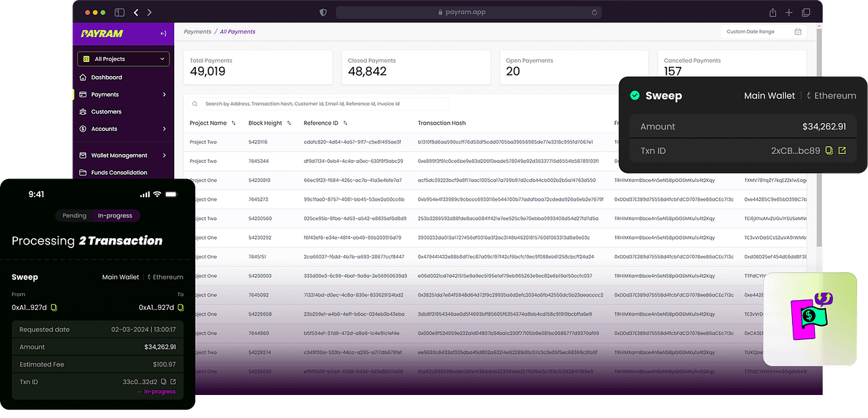The image size is (868, 418).
Task: Click the PAYRAM logo
Action: tap(102, 33)
